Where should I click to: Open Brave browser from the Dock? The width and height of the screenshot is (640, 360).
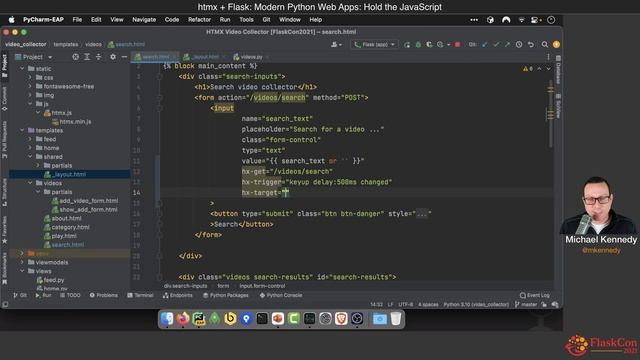tap(341, 319)
